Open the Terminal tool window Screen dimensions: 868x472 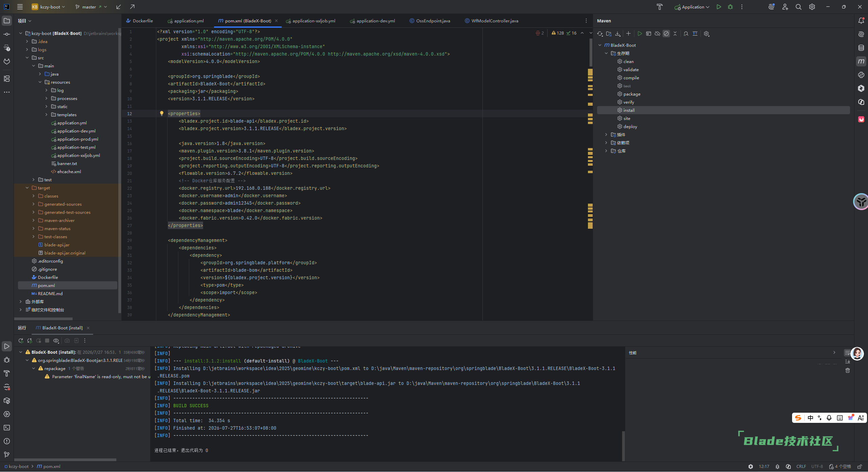(x=7, y=428)
